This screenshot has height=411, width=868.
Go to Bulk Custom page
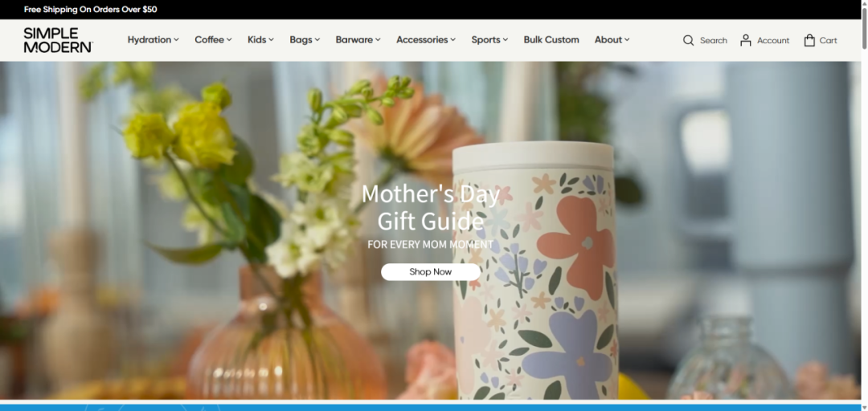[x=551, y=40]
